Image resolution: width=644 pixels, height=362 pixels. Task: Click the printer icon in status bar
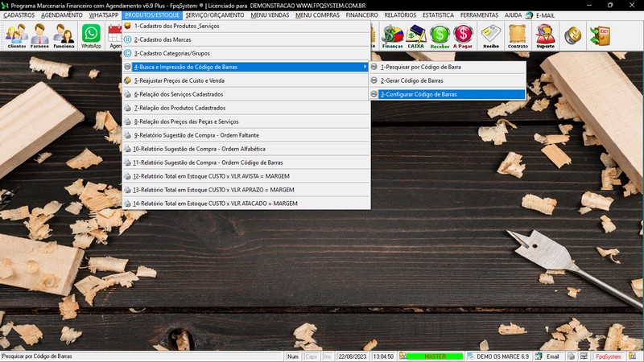[572, 356]
